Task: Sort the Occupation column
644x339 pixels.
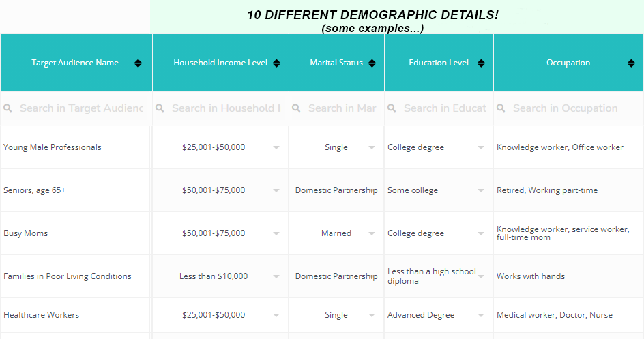Action: pos(631,63)
